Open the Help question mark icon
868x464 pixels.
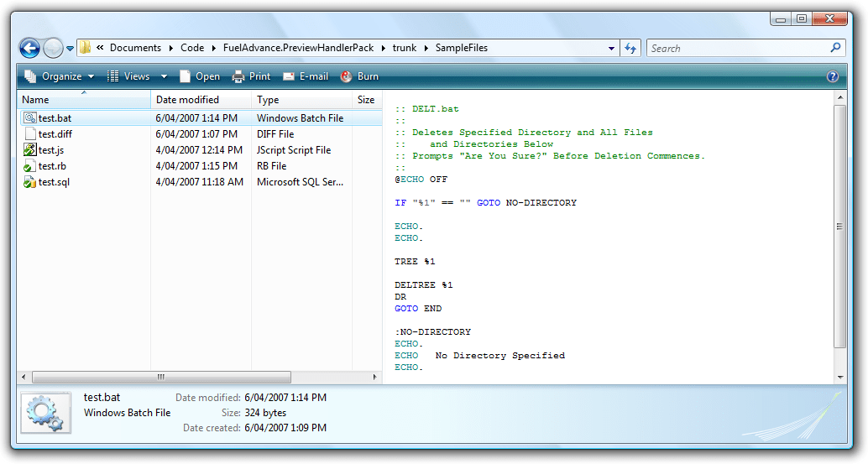click(833, 76)
